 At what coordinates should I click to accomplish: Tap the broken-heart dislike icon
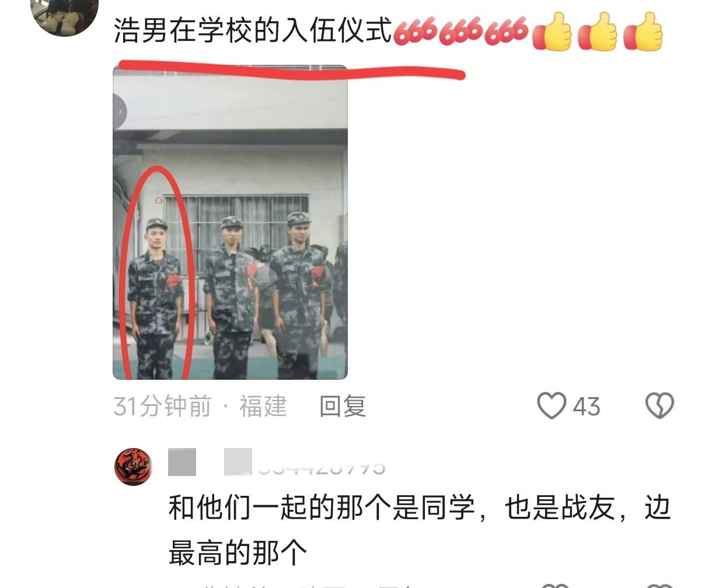pos(660,406)
